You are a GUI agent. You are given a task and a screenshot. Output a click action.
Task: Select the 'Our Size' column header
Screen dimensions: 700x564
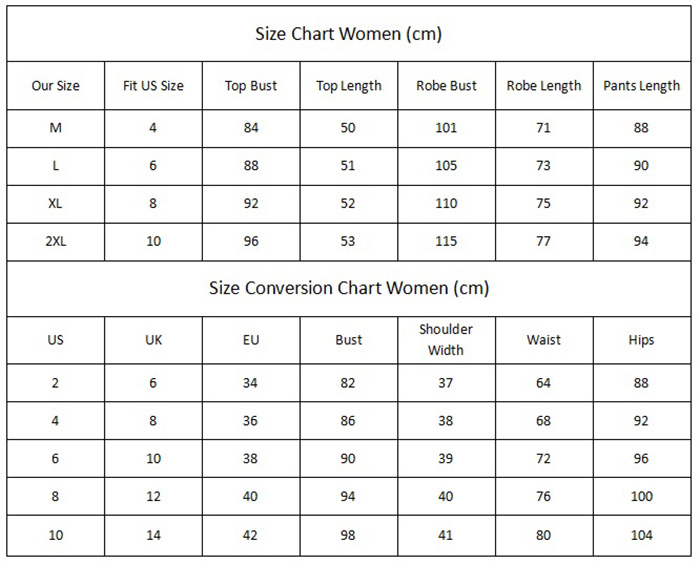55,85
